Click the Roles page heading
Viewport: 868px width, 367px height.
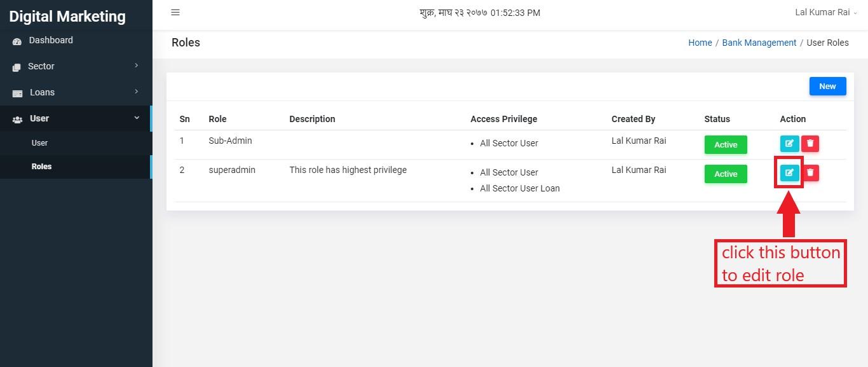click(x=186, y=43)
